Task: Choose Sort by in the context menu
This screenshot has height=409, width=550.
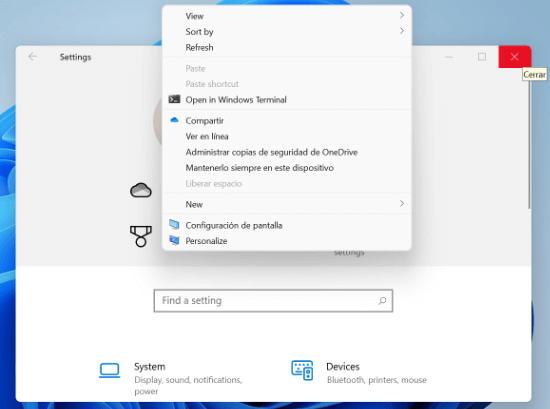Action: [x=287, y=32]
